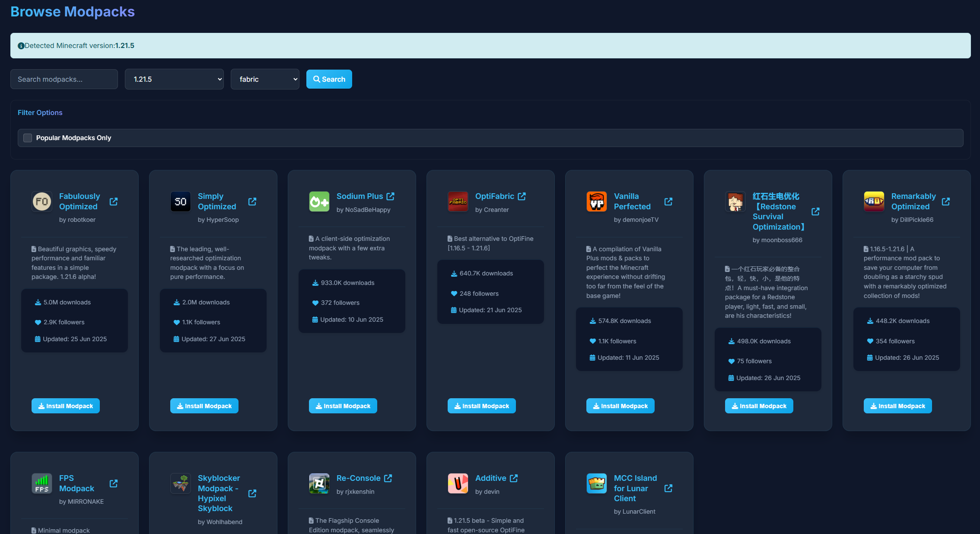Open the MCC Island for Lunar Client link

[x=635, y=488]
